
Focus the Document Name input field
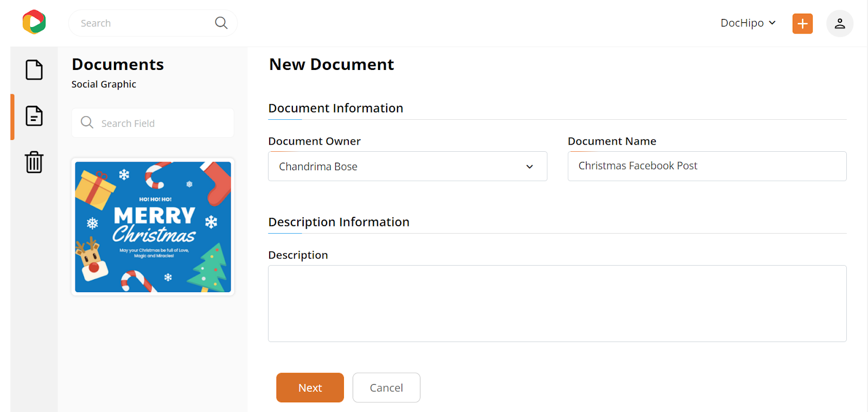[707, 166]
